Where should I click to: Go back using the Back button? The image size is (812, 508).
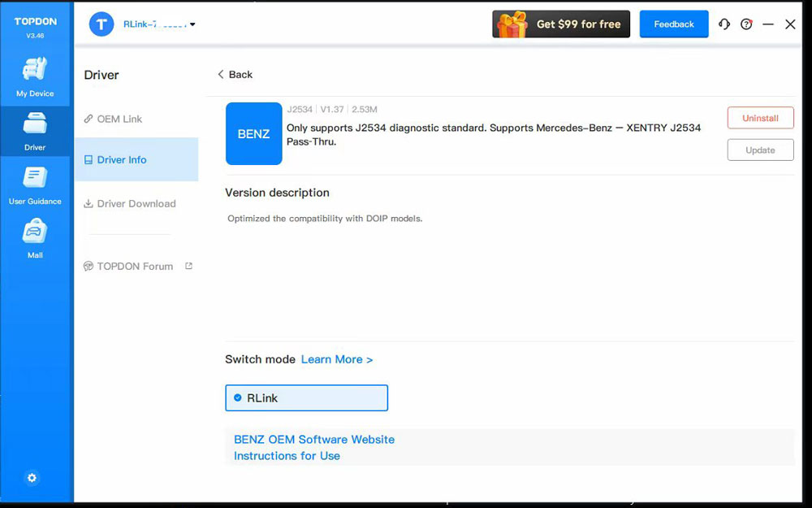point(235,75)
